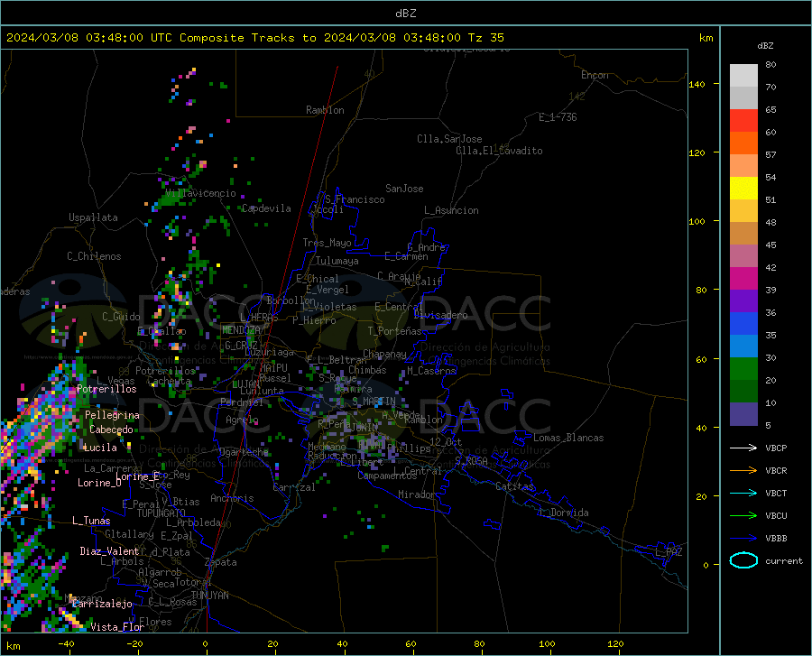The width and height of the screenshot is (812, 656).
Task: Click the 100 tick on vertical axis
Action: (x=697, y=221)
